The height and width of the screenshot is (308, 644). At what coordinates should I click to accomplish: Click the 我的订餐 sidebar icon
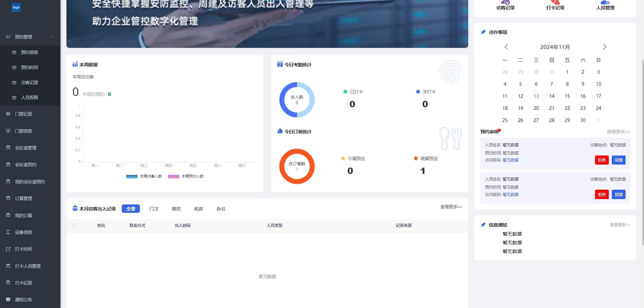(8, 215)
